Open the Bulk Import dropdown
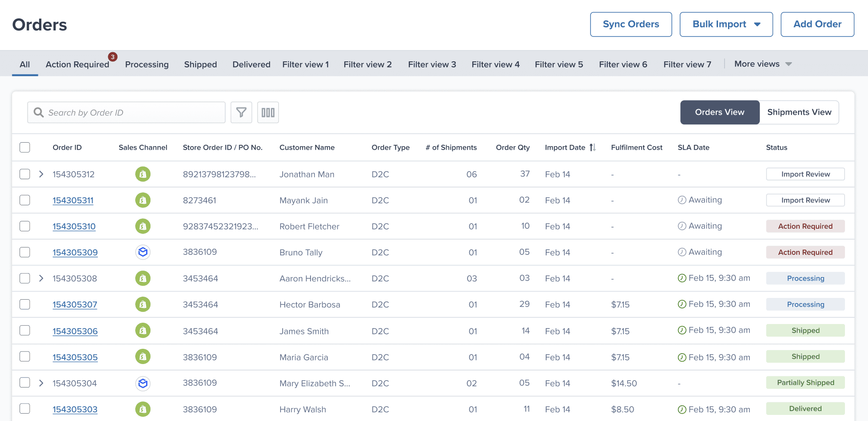Screen dimensions: 868x421 (726, 24)
